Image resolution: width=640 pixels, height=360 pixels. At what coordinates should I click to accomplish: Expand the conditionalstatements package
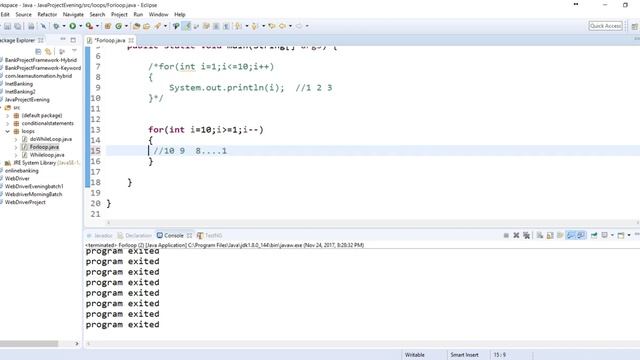pos(7,123)
